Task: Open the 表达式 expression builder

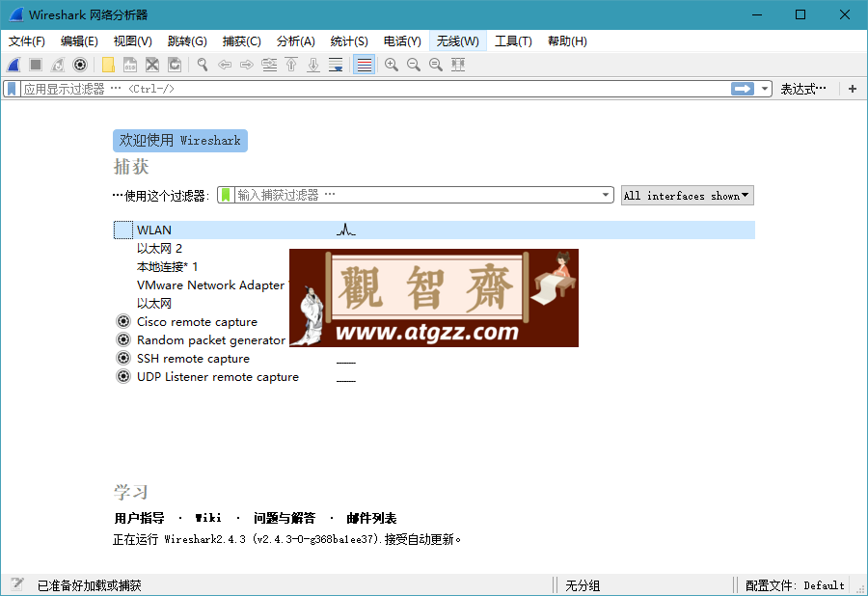Action: pos(803,89)
